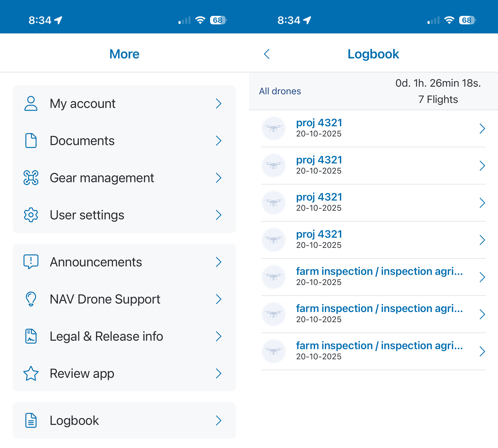Open chevron of last farm inspection flight
The image size is (498, 448).
(x=482, y=351)
